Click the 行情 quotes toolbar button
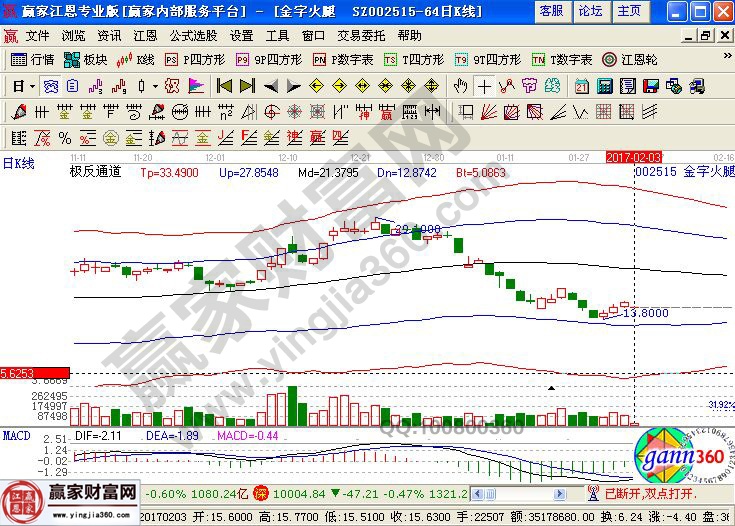The width and height of the screenshot is (735, 526). pyautogui.click(x=32, y=60)
